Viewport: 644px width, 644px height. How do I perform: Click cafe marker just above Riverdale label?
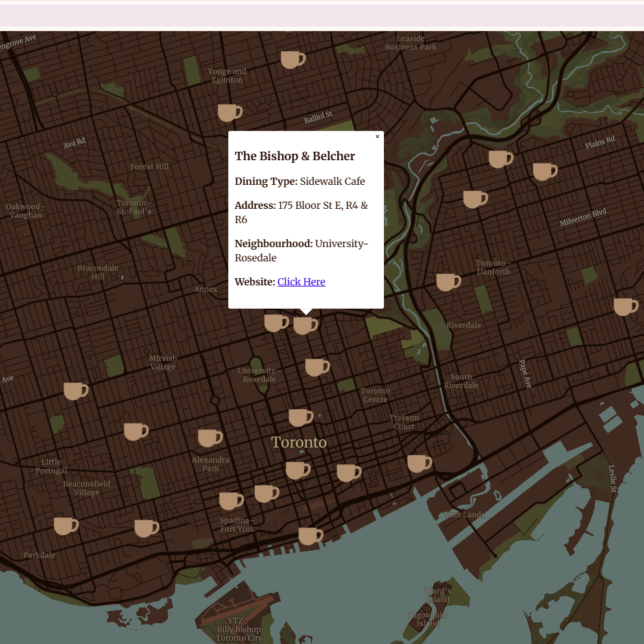coord(447,282)
